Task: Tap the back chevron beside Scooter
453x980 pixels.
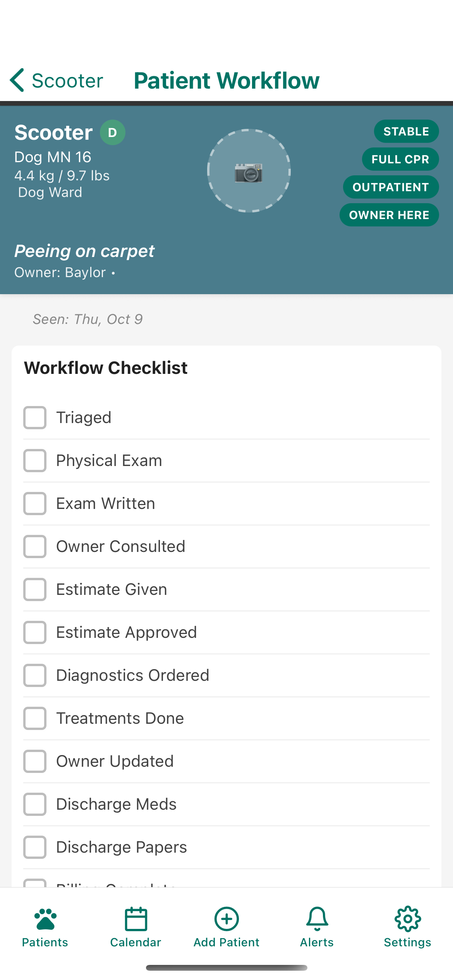Action: click(x=17, y=80)
